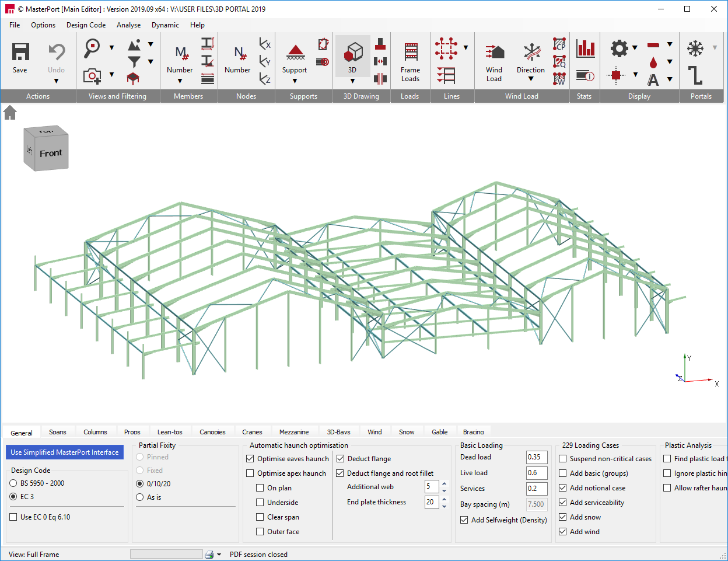Expand the 3D drawing dropdown arrow

[x=352, y=81]
